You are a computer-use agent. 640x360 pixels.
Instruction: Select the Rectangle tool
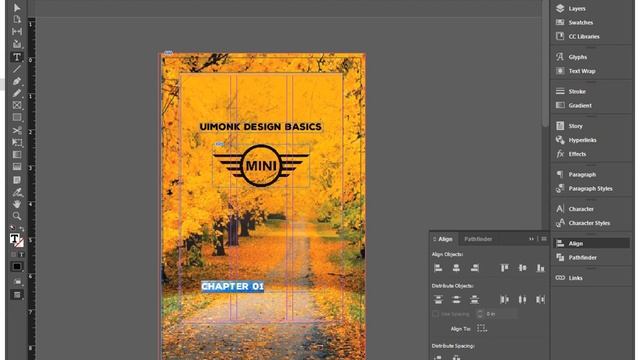tap(17, 118)
